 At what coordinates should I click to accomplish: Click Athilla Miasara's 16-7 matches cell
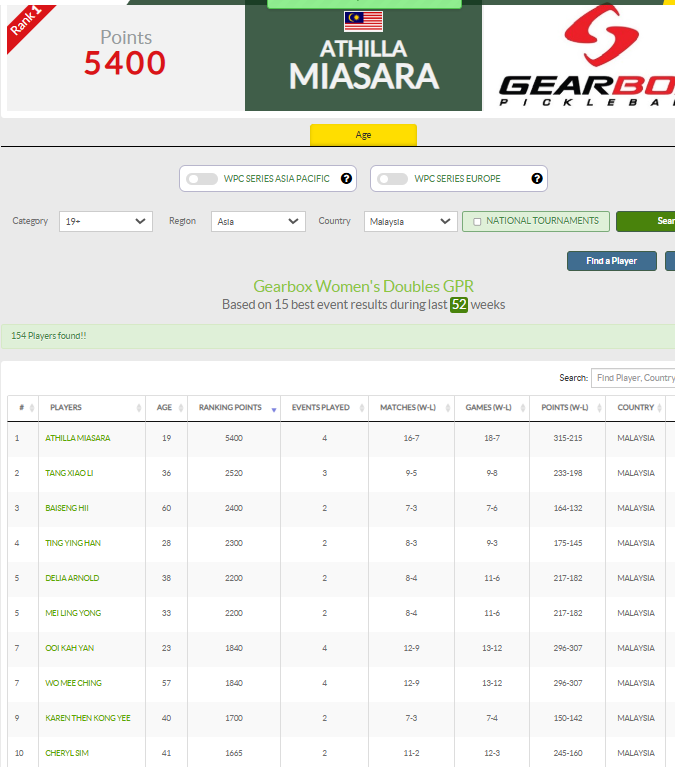click(x=411, y=438)
